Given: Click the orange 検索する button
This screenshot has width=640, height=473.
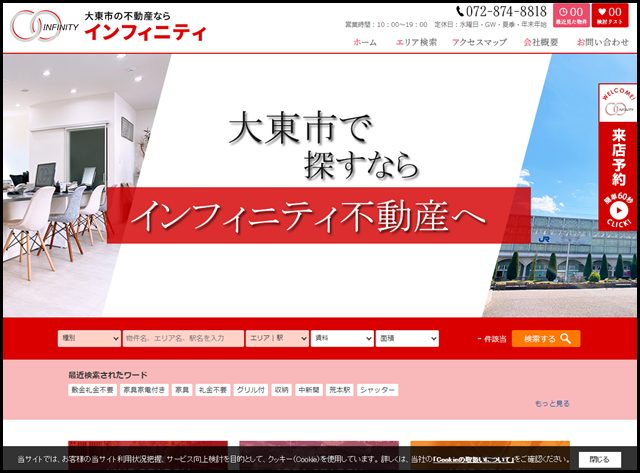Looking at the screenshot, I should click(x=546, y=338).
